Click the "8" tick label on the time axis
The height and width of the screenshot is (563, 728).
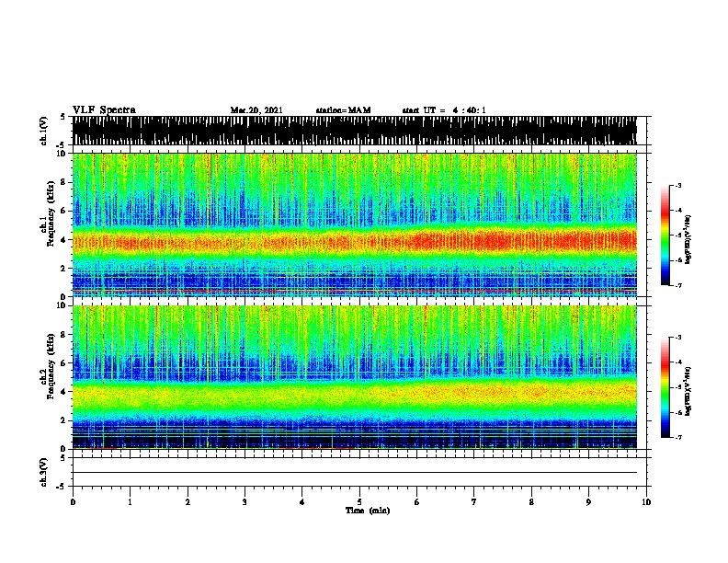531,502
